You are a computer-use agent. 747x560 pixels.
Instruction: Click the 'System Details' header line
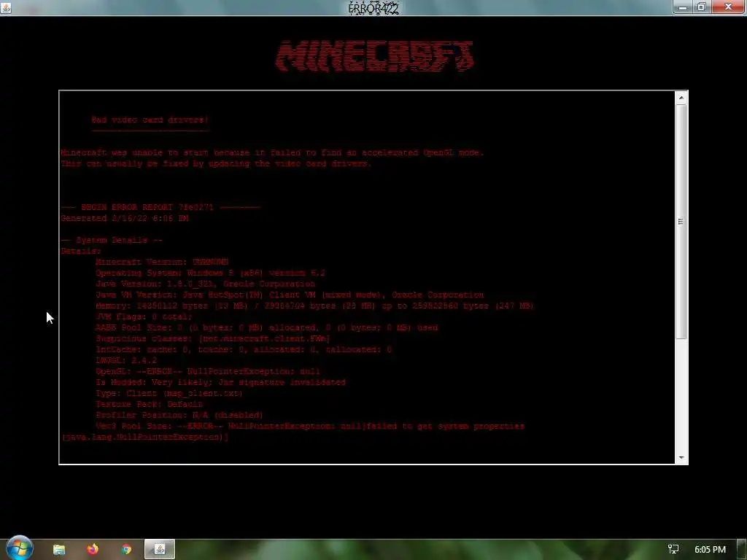coord(112,240)
